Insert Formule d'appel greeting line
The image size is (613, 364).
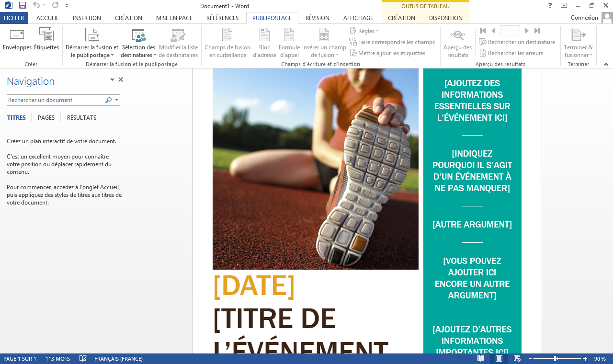(x=289, y=43)
